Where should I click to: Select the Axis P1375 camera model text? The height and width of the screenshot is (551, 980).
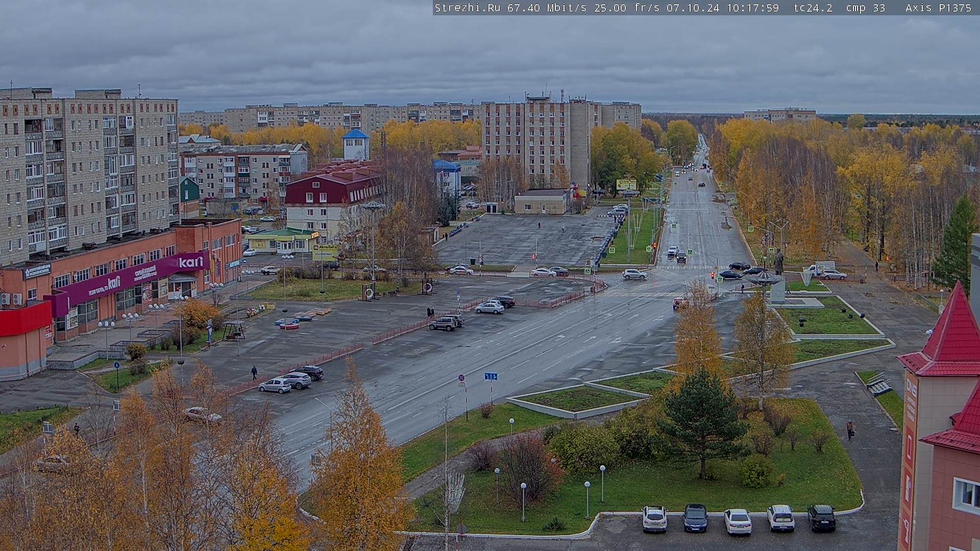tap(938, 8)
